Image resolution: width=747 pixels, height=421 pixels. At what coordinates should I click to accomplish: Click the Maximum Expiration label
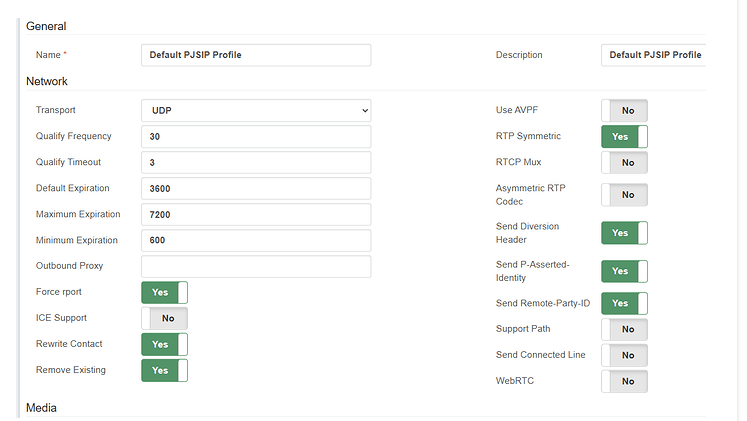(78, 214)
